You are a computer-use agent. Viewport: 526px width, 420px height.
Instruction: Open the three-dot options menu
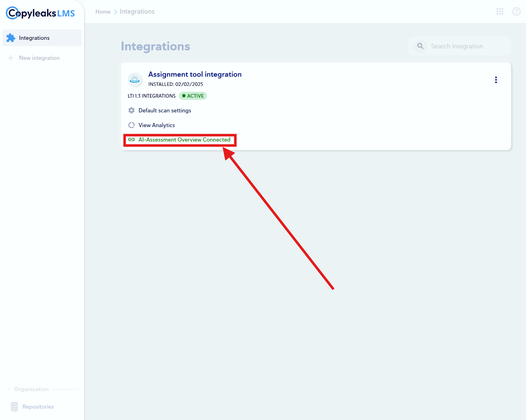pyautogui.click(x=496, y=80)
